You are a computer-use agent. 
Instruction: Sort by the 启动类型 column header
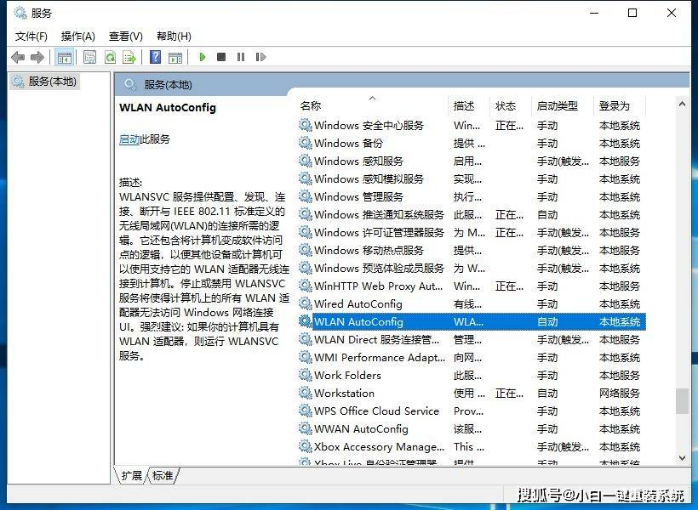click(562, 106)
